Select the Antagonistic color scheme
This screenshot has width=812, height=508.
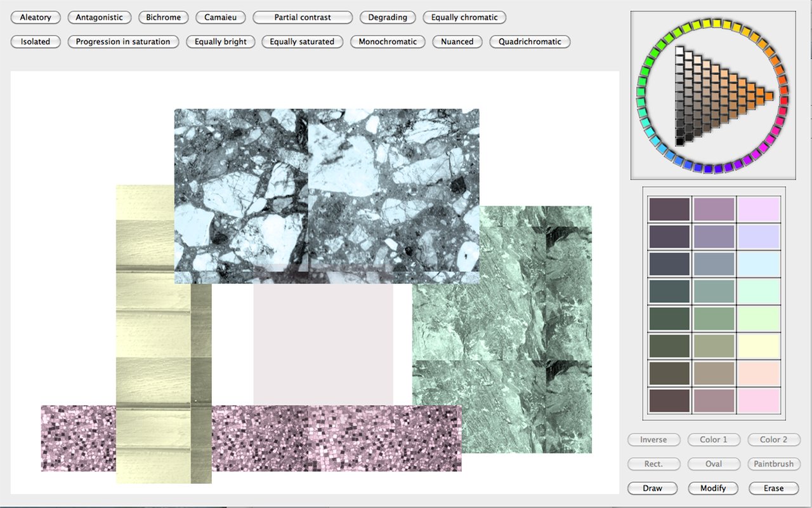(x=99, y=18)
